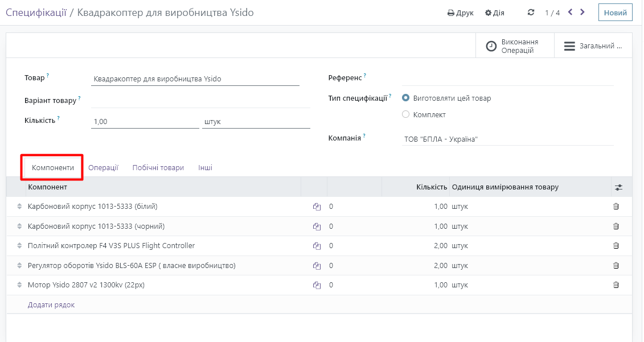Open the Специфікації breadcrumb link
Screen dimensions: 644x342
coord(36,13)
